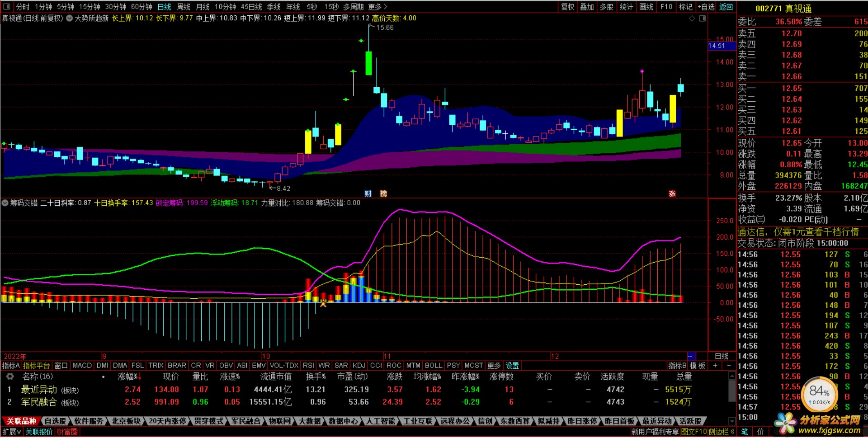Click the blue timeline position marker near 日线
The height and width of the screenshot is (438, 868).
(691, 356)
